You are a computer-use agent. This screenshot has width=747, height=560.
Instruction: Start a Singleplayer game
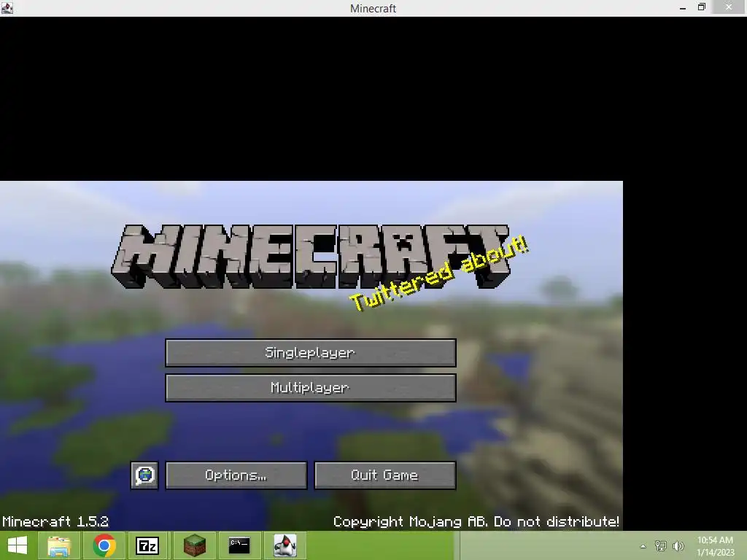[311, 353]
